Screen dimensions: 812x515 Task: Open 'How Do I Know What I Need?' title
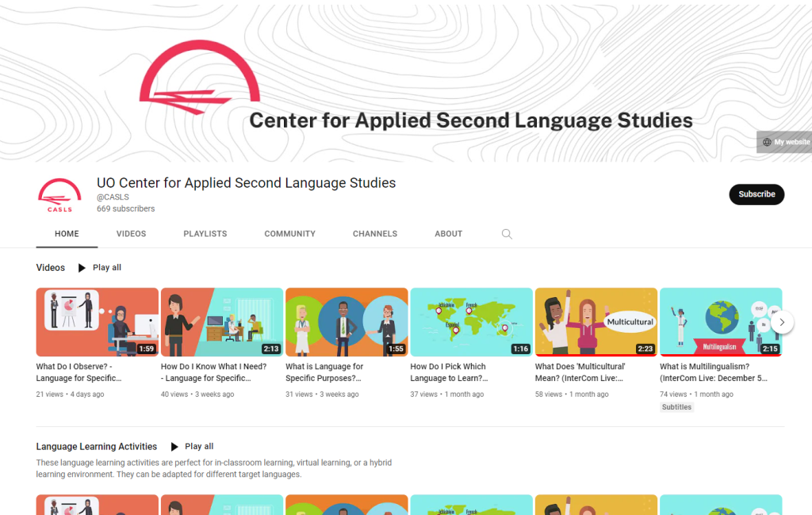pos(214,372)
